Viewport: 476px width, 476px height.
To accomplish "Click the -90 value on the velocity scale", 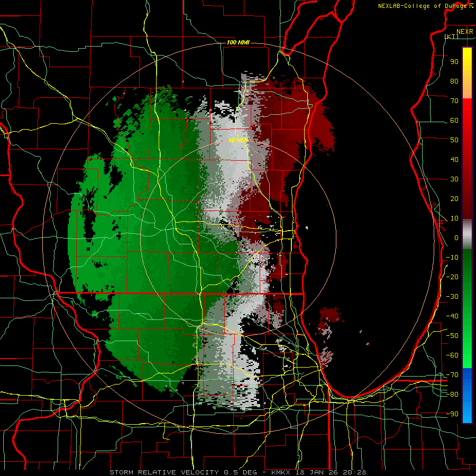I will [x=452, y=414].
